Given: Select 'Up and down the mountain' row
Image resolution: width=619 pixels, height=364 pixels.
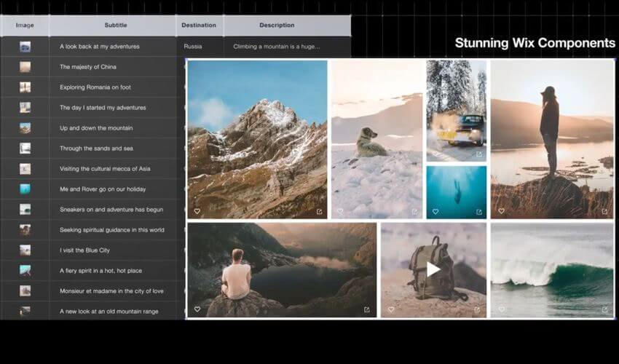Looking at the screenshot, I should [96, 128].
